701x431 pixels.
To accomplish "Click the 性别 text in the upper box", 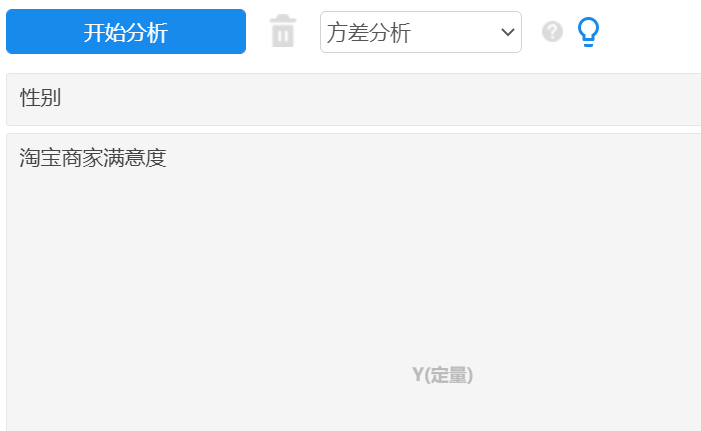I will point(40,97).
